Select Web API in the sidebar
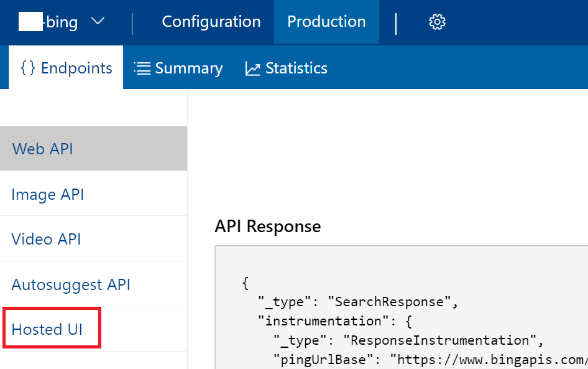 click(42, 148)
